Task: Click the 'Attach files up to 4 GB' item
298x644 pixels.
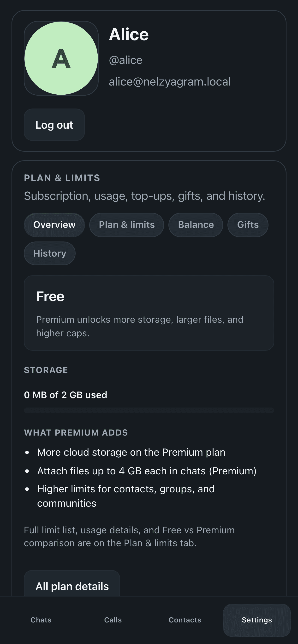Action: point(147,471)
